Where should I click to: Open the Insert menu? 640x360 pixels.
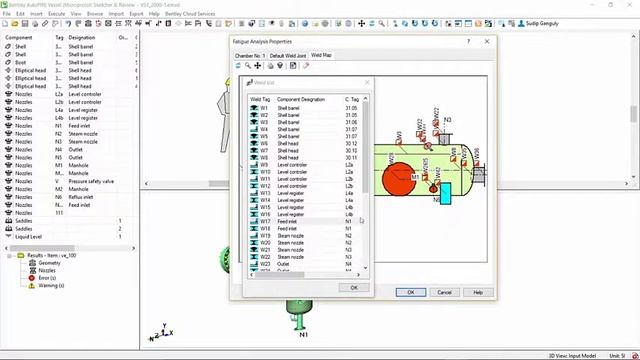[36, 14]
